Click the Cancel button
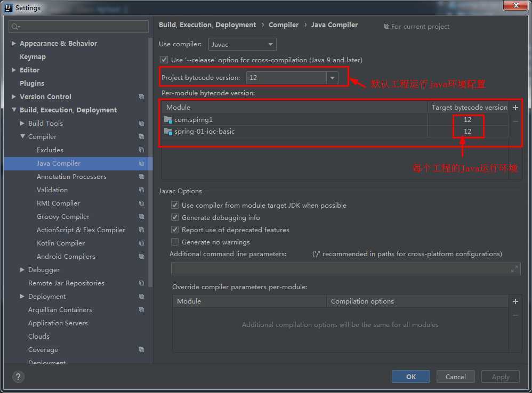Screen dimensions: 532x393 click(x=455, y=376)
